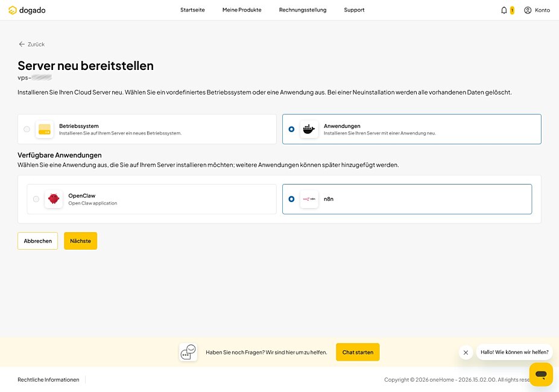Click the red OpenClaw application icon
This screenshot has height=392, width=559.
point(54,199)
